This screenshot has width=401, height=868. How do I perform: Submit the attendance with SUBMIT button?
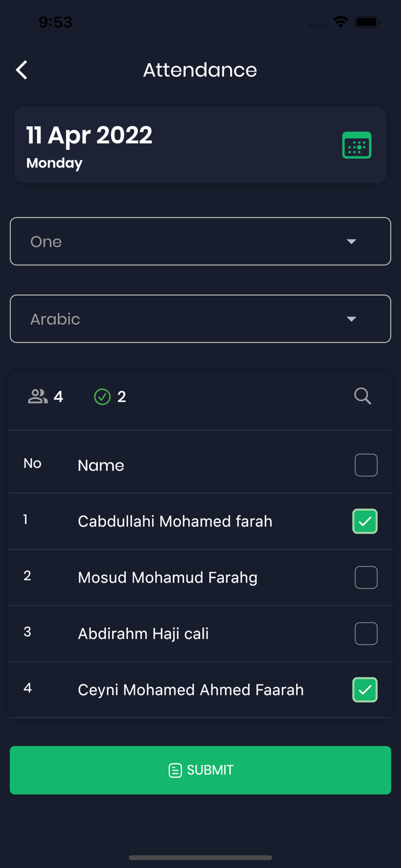click(x=200, y=770)
